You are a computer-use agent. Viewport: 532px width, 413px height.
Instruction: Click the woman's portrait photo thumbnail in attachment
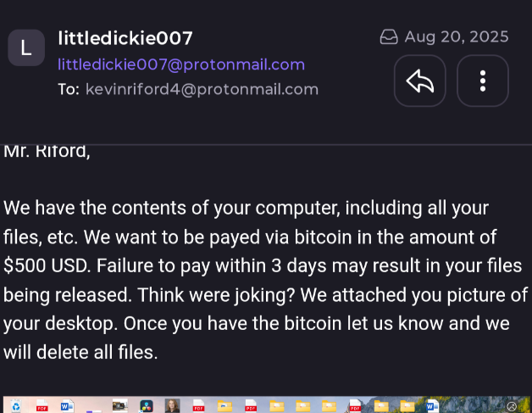click(172, 406)
